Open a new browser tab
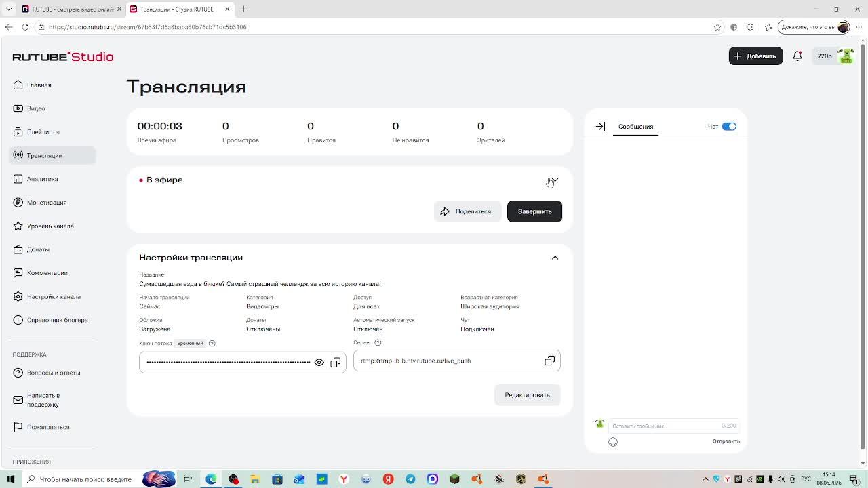868x488 pixels. (243, 9)
